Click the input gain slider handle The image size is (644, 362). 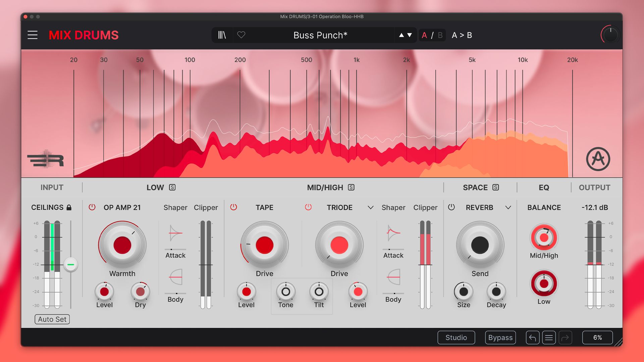(x=71, y=265)
